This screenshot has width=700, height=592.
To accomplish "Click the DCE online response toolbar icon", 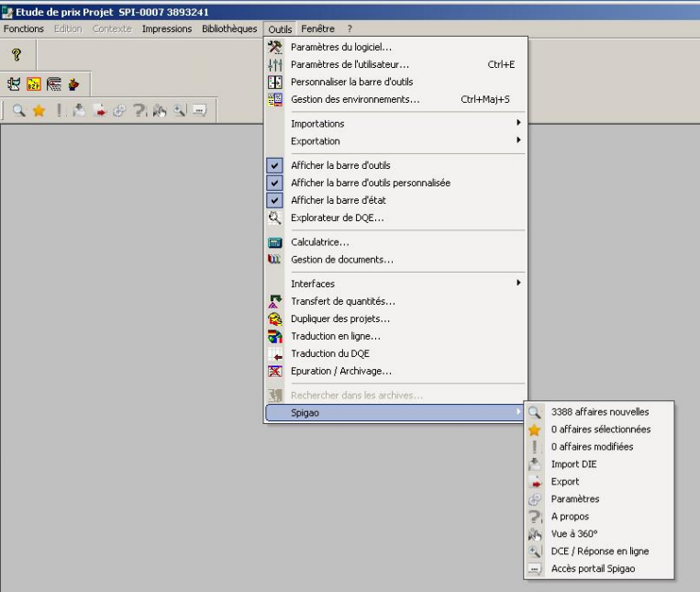I will tap(180, 110).
